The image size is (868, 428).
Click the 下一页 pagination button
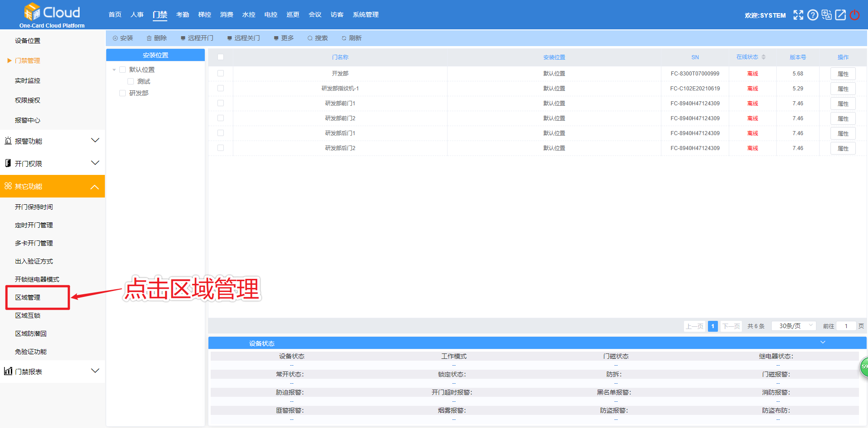(x=731, y=326)
